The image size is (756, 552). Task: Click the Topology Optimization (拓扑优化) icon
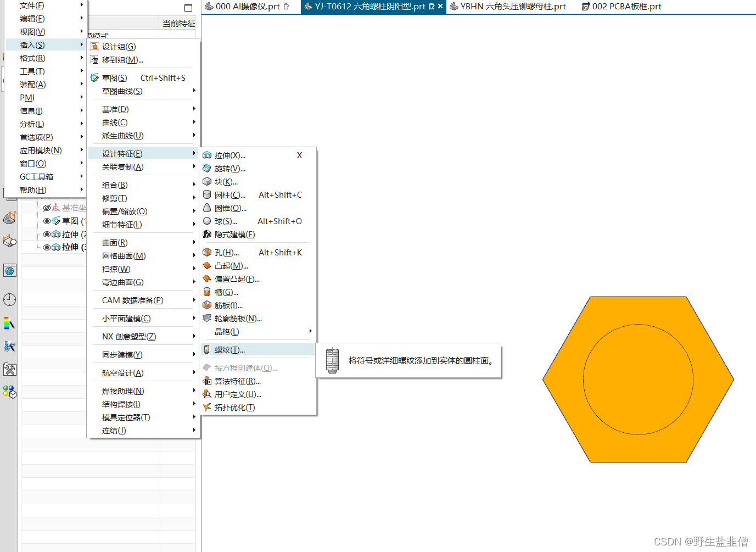pyautogui.click(x=207, y=408)
